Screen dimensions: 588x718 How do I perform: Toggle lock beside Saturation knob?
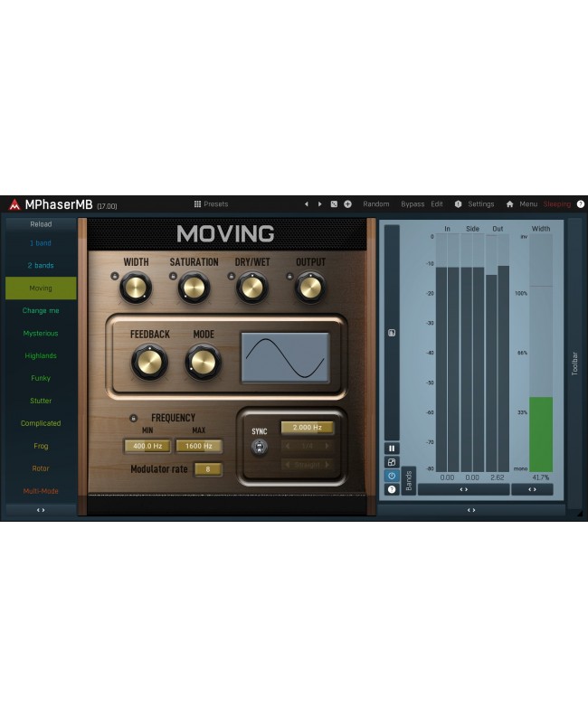[x=173, y=276]
